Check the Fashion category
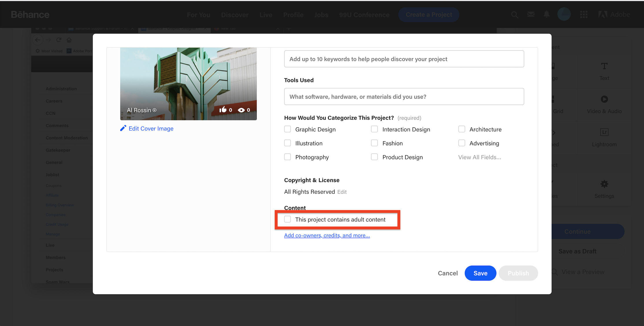The image size is (644, 326). tap(374, 143)
